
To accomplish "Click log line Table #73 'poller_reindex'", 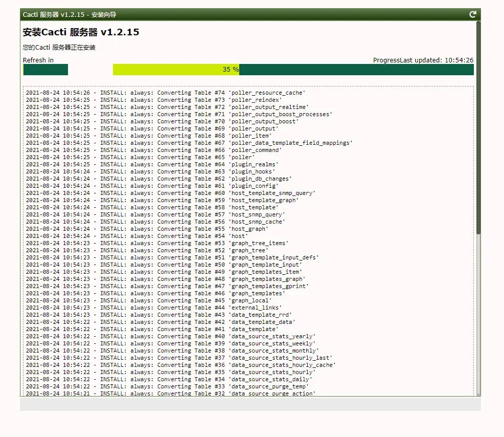I will 154,100.
